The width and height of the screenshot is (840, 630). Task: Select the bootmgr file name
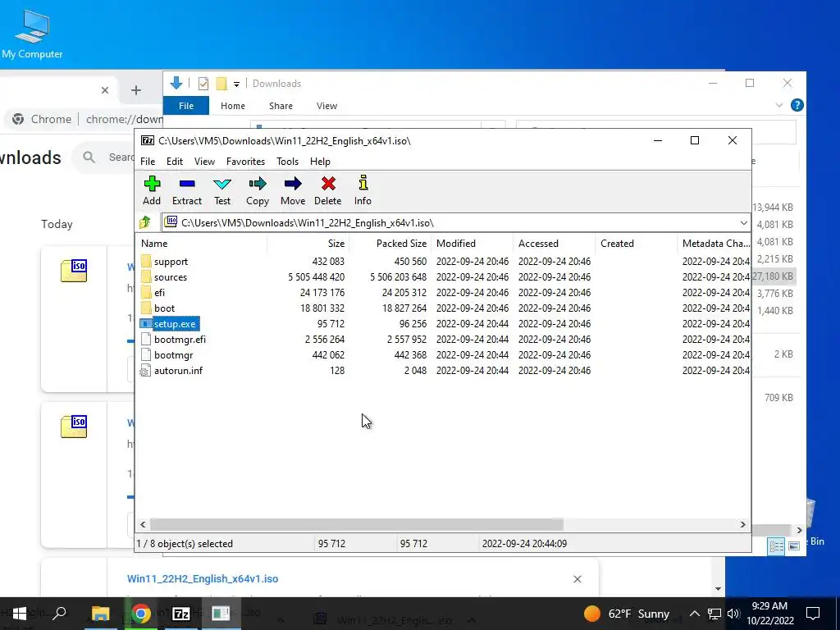tap(174, 354)
